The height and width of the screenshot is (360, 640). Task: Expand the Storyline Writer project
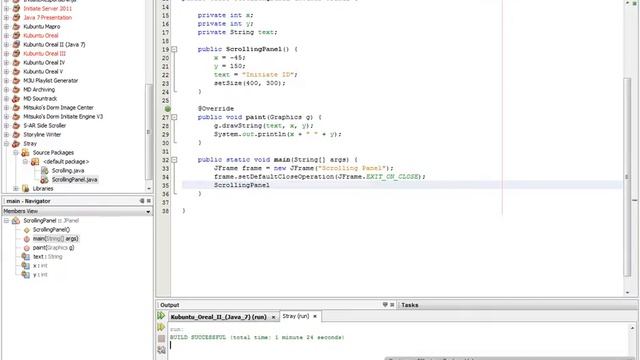pyautogui.click(x=7, y=135)
